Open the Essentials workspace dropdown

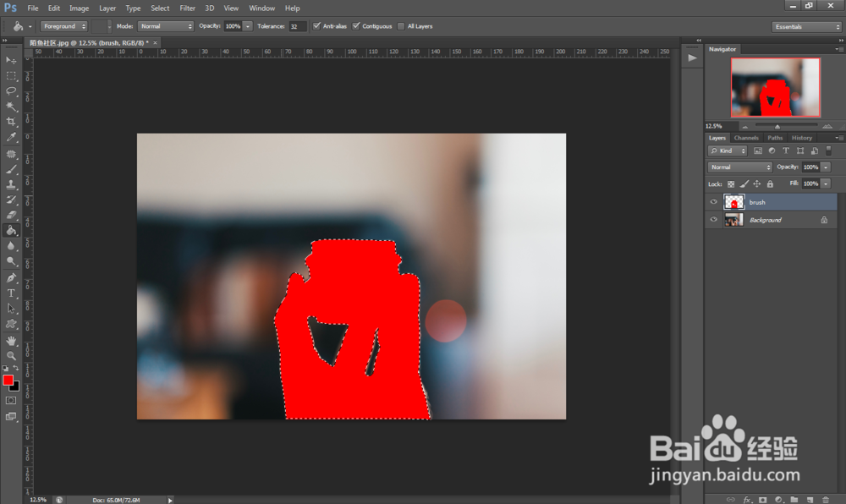coord(806,26)
